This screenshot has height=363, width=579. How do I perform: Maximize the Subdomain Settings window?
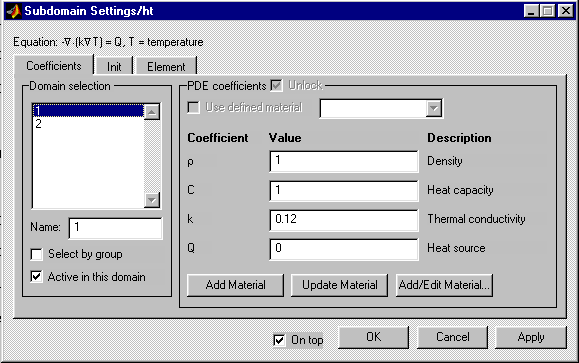click(548, 11)
